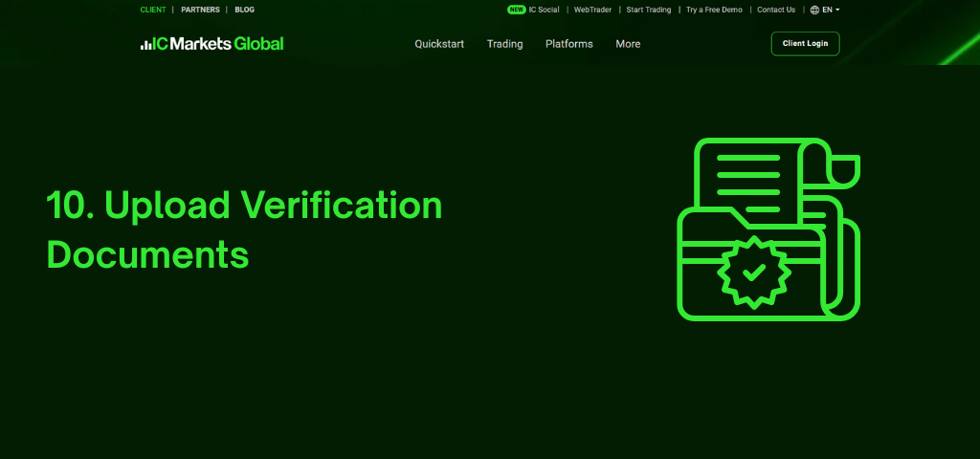Follow the Start Trading link
Viewport: 980px width, 459px height.
pyautogui.click(x=649, y=10)
